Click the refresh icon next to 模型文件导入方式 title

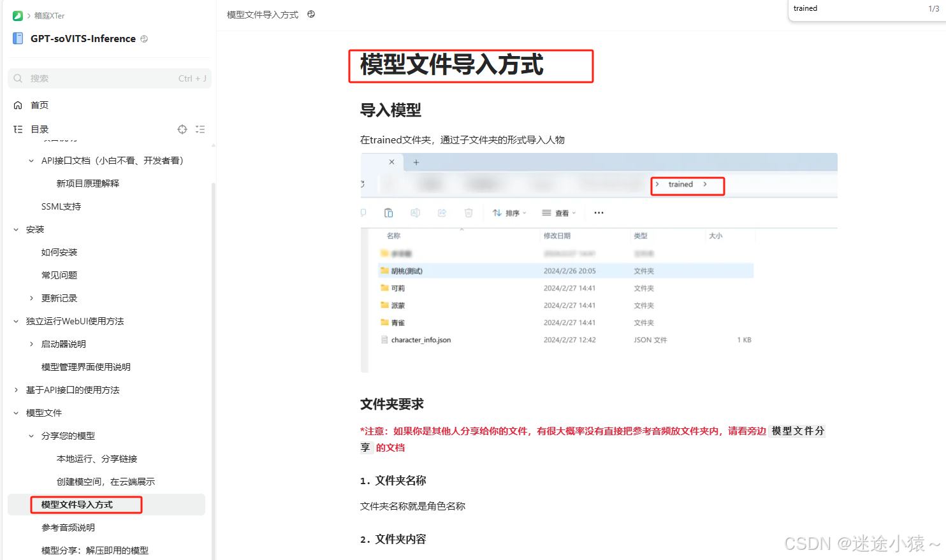tap(310, 13)
